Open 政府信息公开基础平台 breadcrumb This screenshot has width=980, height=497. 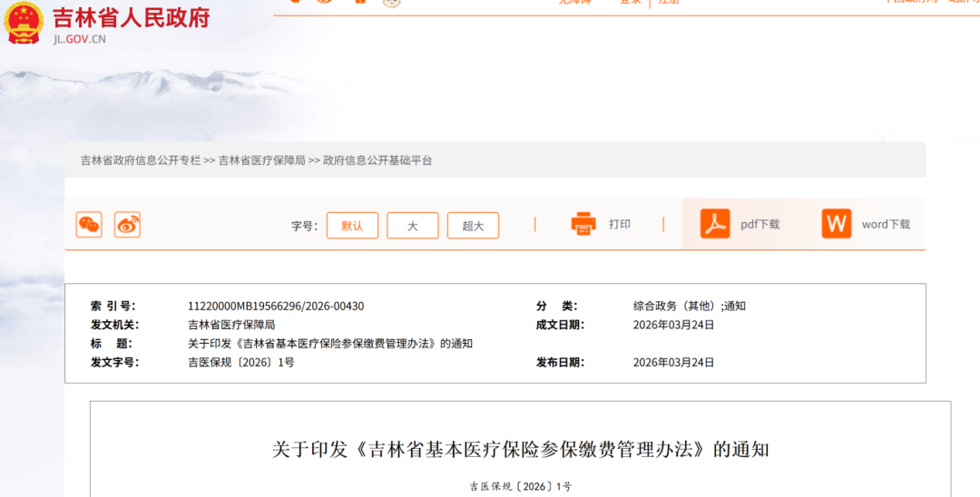(377, 161)
